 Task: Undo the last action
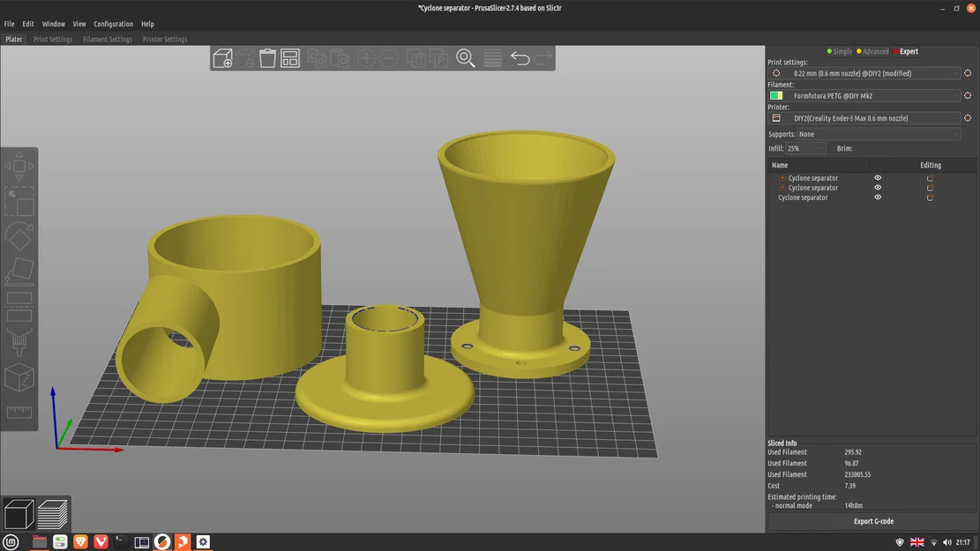[x=520, y=57]
